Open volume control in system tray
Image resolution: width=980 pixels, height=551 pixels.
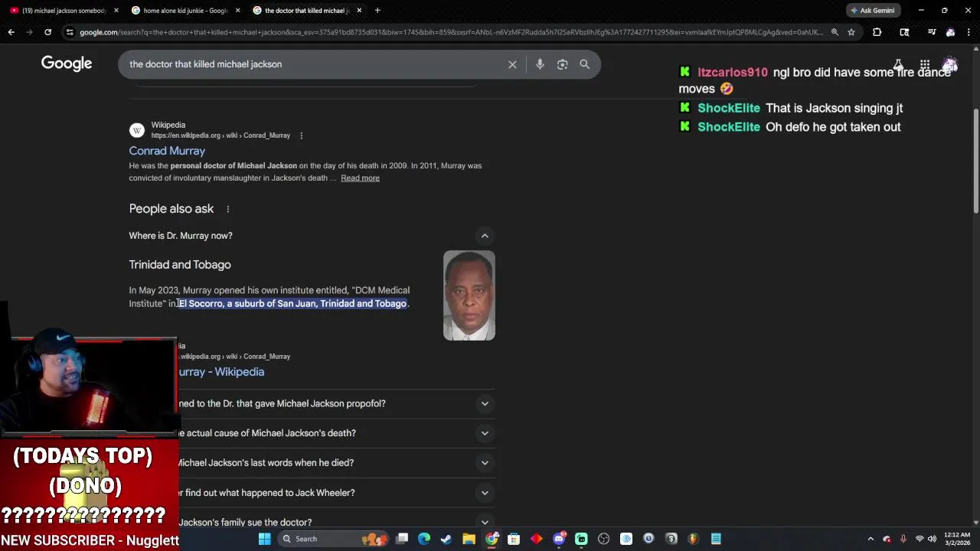tap(932, 539)
